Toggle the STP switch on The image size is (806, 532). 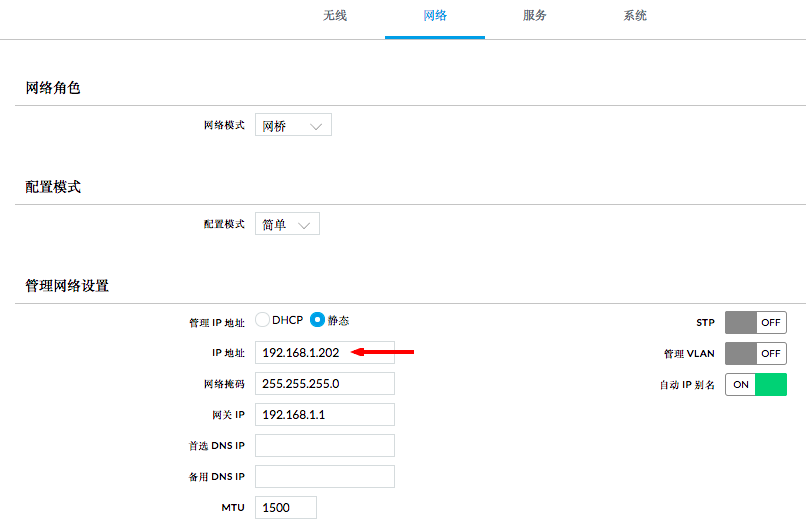click(x=756, y=323)
